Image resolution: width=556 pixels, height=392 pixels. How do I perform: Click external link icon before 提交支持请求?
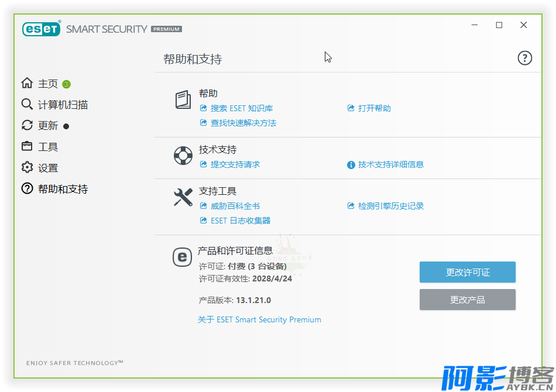click(203, 164)
